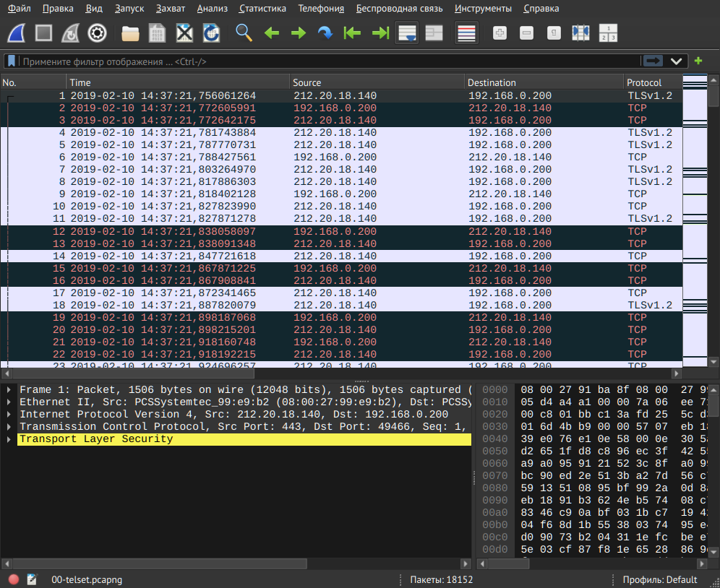720x588 pixels.
Task: Restart the current capture
Action: pyautogui.click(x=70, y=33)
